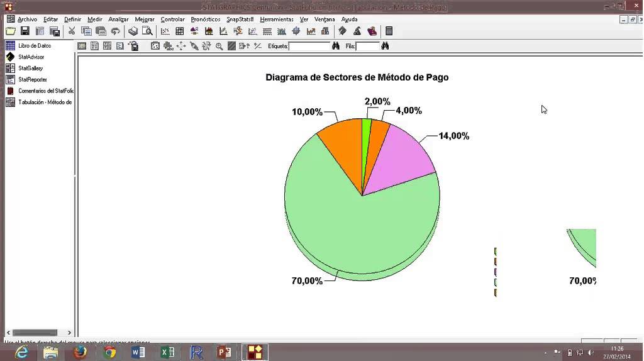Screen dimensions: 644x361
Task: Click the horizontal lines chart icon
Action: pyautogui.click(x=267, y=31)
